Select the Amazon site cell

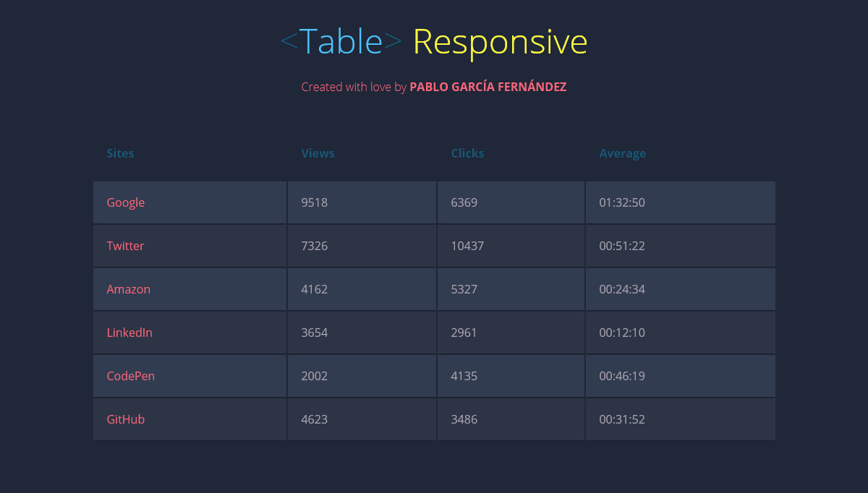click(x=190, y=289)
